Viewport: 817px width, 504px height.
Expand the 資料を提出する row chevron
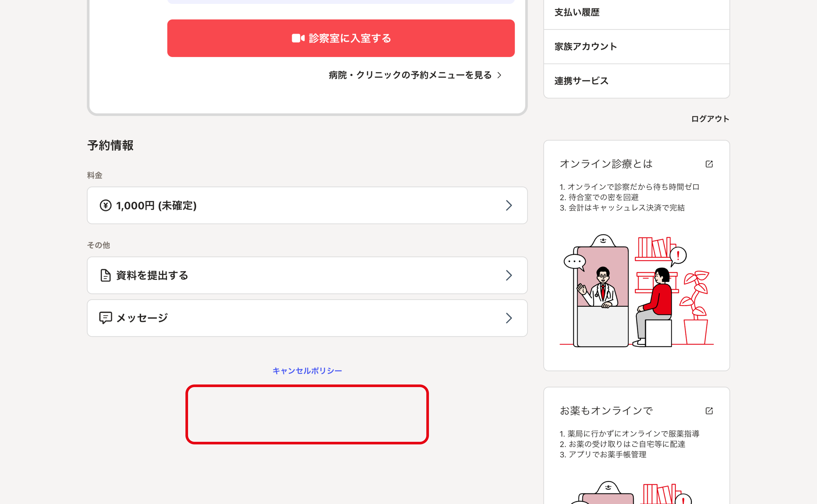(509, 275)
